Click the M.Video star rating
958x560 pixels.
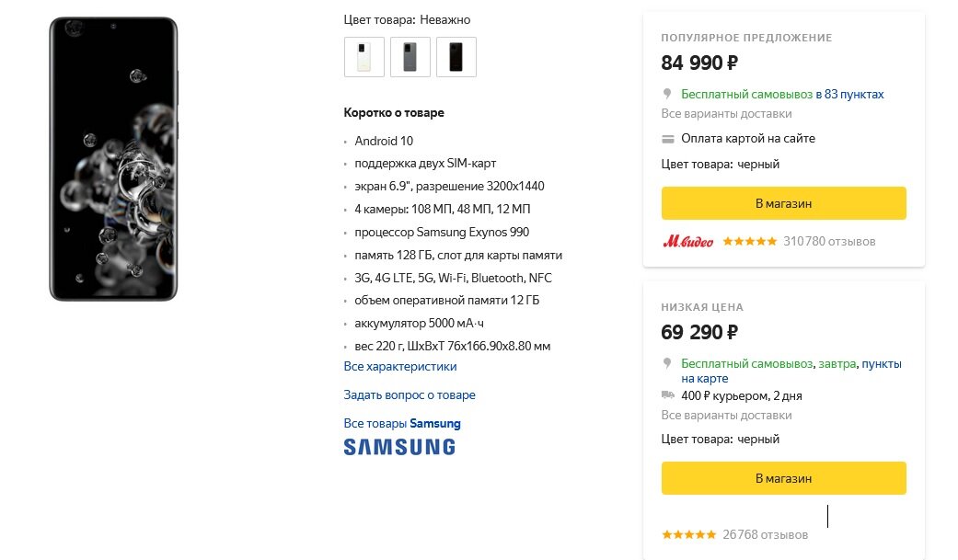pyautogui.click(x=749, y=242)
